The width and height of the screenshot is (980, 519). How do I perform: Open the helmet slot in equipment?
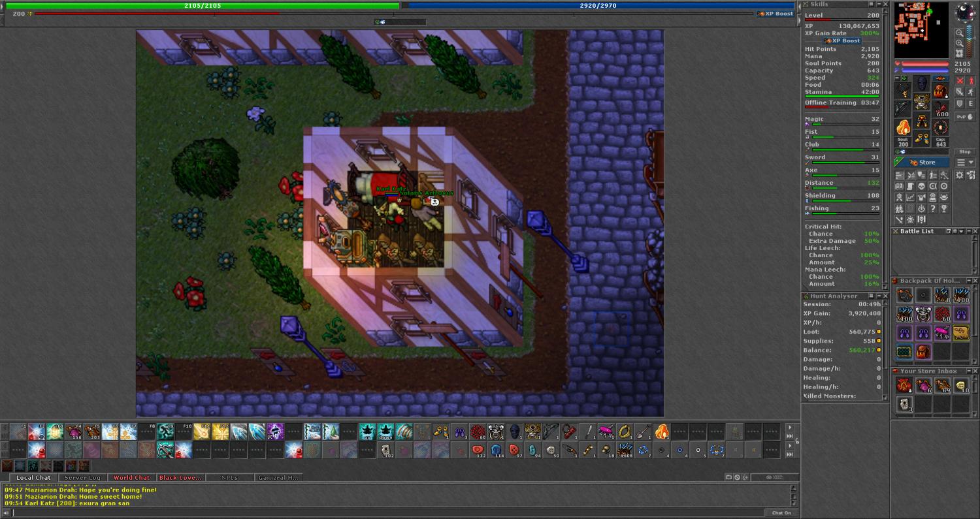(x=922, y=84)
